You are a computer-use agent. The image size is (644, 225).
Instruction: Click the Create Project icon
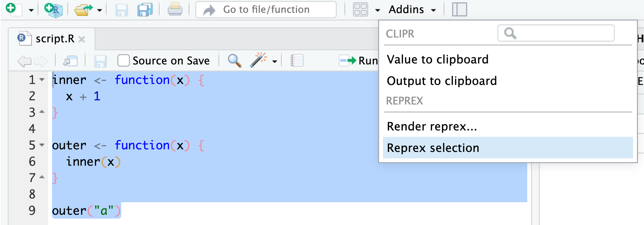[x=53, y=10]
